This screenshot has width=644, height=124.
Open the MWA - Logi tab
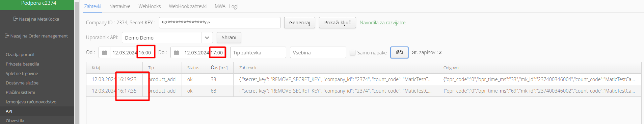(x=226, y=6)
